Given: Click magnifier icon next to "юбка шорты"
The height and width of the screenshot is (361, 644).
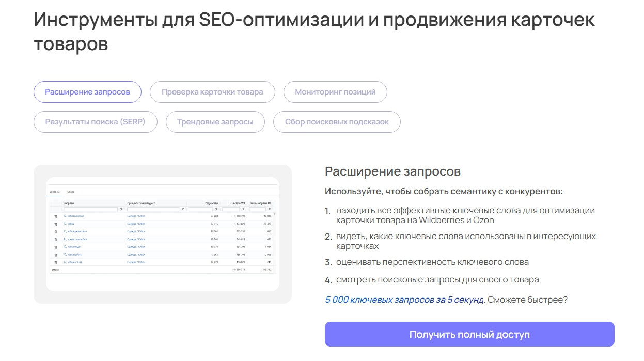Looking at the screenshot, I should click(65, 255).
